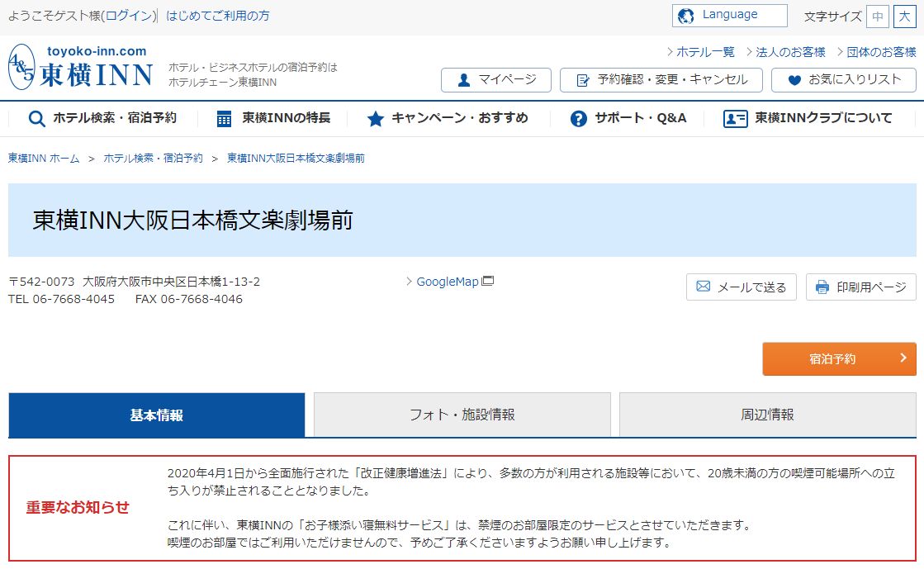924x569 pixels.
Task: Open the GoogleMap link
Action: [448, 282]
